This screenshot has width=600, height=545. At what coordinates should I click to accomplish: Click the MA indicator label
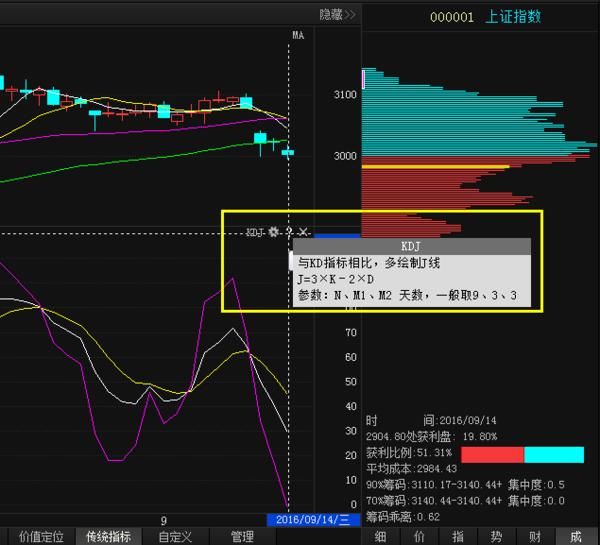(297, 35)
